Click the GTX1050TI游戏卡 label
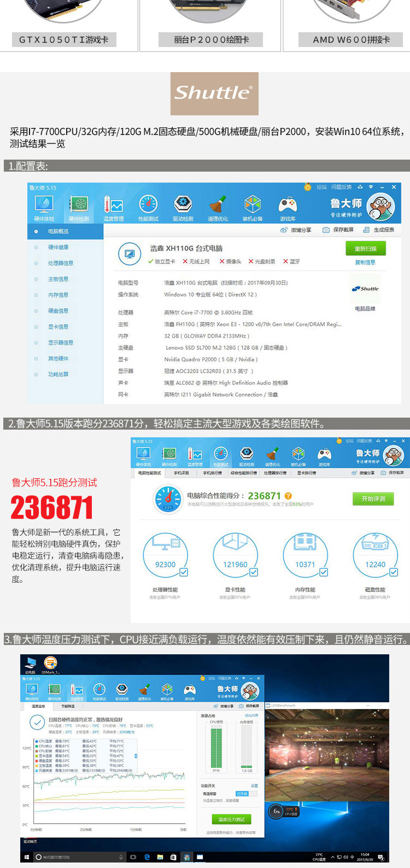 coord(64,39)
